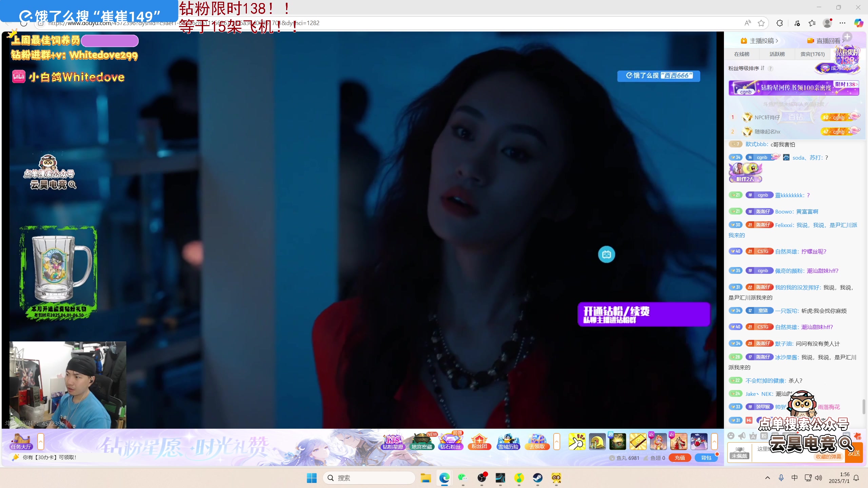Click the 发送 send button

tap(854, 453)
